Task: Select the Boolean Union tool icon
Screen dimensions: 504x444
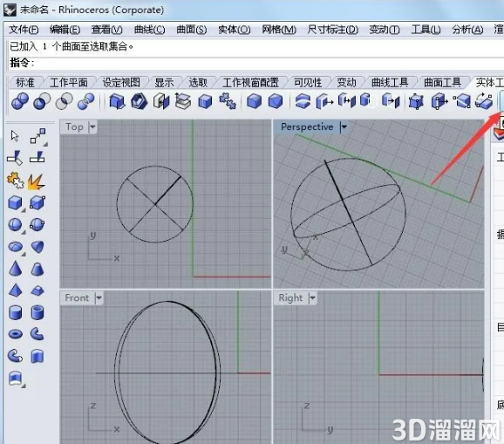Action: pyautogui.click(x=19, y=101)
